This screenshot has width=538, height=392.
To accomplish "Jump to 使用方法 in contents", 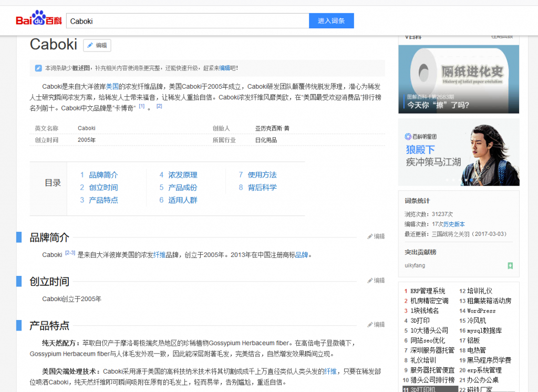I will point(262,174).
